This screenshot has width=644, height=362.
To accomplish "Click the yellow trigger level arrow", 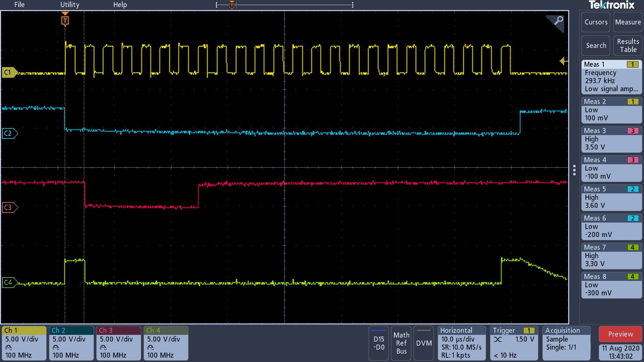I will [x=563, y=61].
